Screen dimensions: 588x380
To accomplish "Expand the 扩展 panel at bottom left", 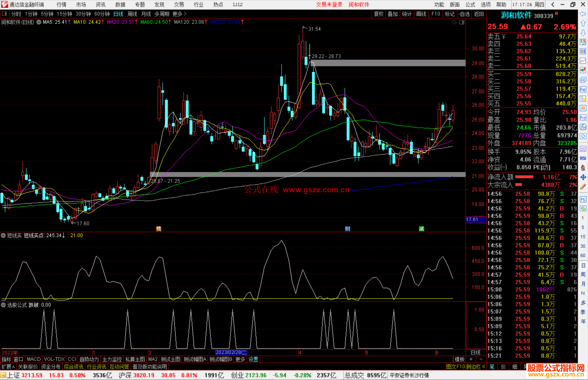I will pyautogui.click(x=8, y=367).
